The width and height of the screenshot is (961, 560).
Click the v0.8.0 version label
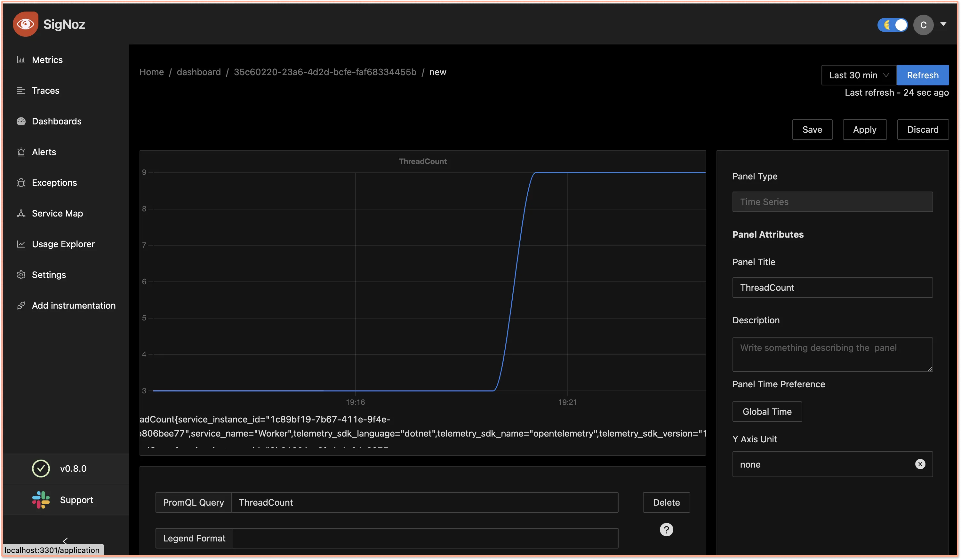pyautogui.click(x=73, y=469)
